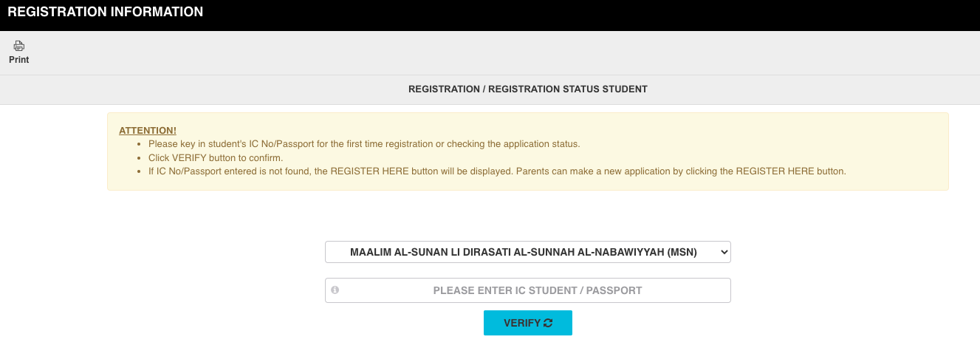Click the 'Click VERIFY button to confirm' line
Screen dimensions: 980x348
(216, 158)
